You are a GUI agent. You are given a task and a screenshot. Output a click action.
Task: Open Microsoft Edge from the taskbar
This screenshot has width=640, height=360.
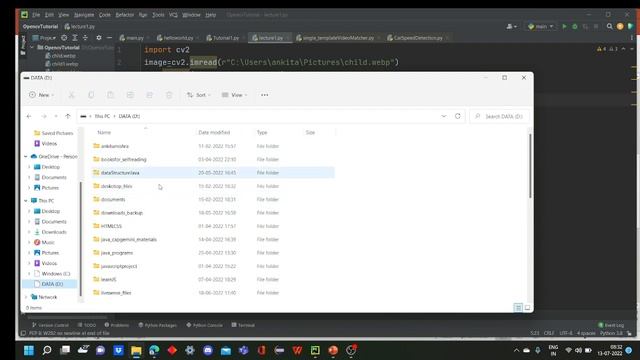154,350
